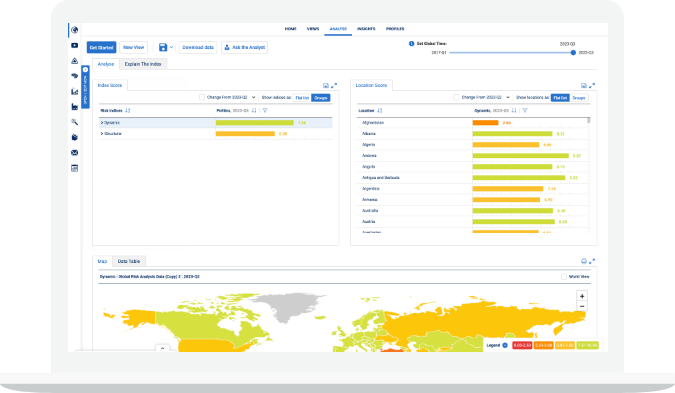The image size is (675, 393).
Task: Switch to the Data Table tab
Action: pyautogui.click(x=129, y=261)
